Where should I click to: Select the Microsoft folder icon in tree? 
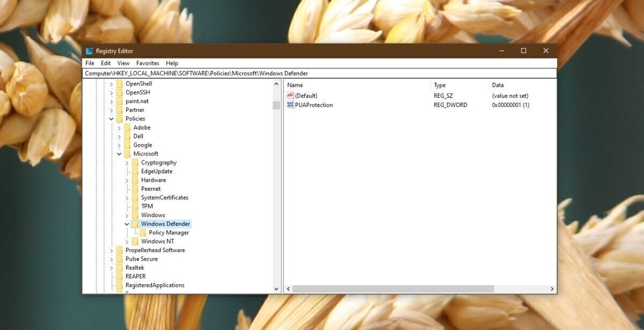coord(128,153)
